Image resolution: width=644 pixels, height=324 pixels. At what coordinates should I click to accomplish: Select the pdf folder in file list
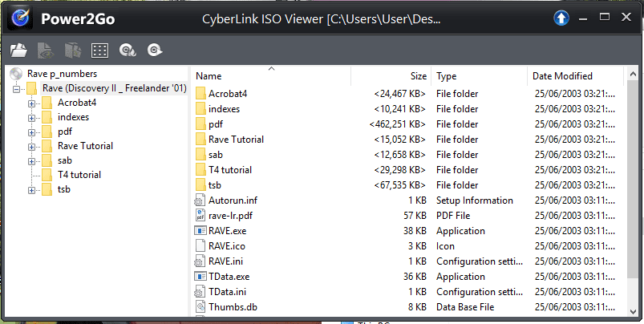(216, 124)
